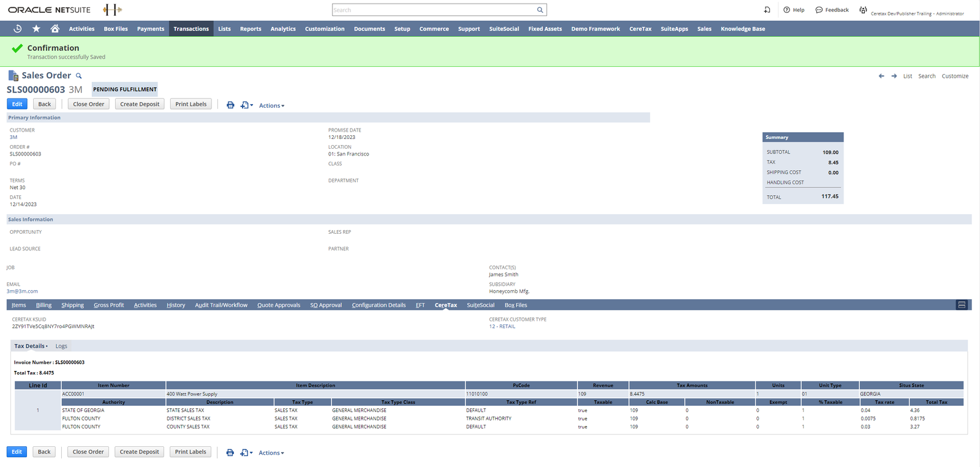Open the Recent Records clock icon

pos(18,29)
